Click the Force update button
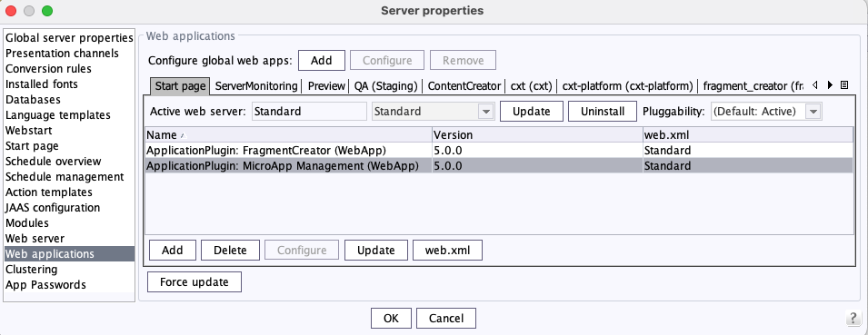Viewport: 868px width, 335px height. 195,282
